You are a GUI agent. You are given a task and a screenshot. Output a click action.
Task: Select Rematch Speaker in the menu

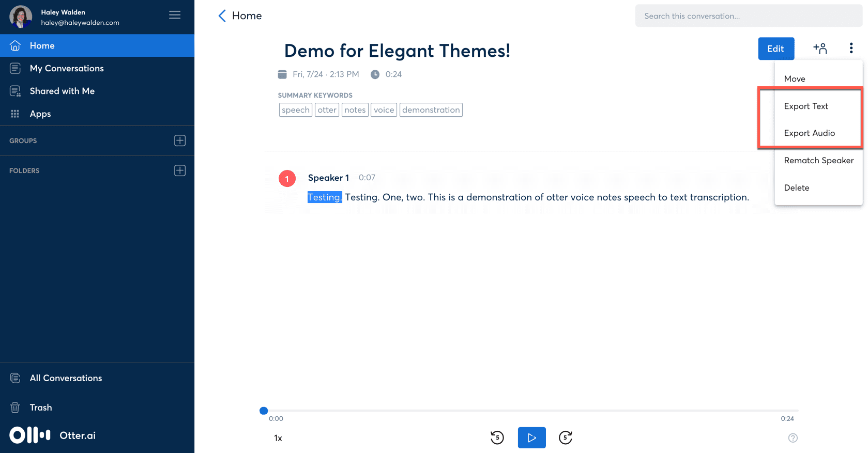pyautogui.click(x=818, y=160)
